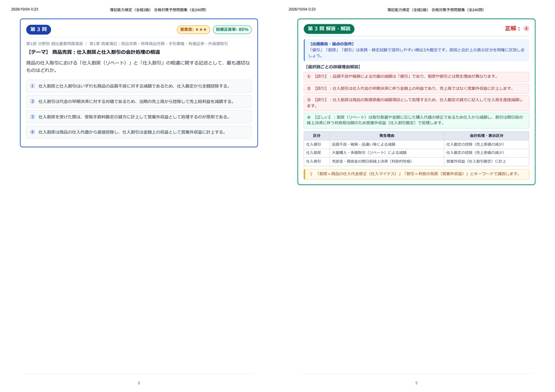555x392 pixels.
Task: Click the page 8 header date 2026/10/04 0:23
Action: (x=24, y=9)
